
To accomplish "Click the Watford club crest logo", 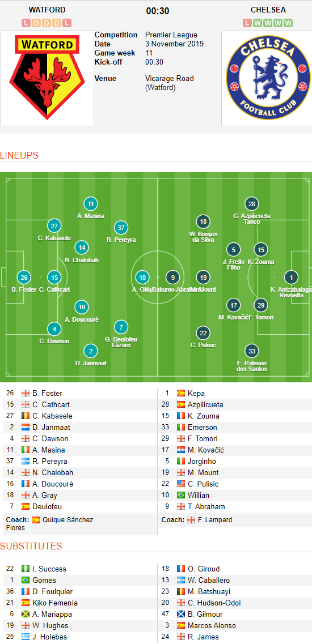I will pyautogui.click(x=47, y=77).
